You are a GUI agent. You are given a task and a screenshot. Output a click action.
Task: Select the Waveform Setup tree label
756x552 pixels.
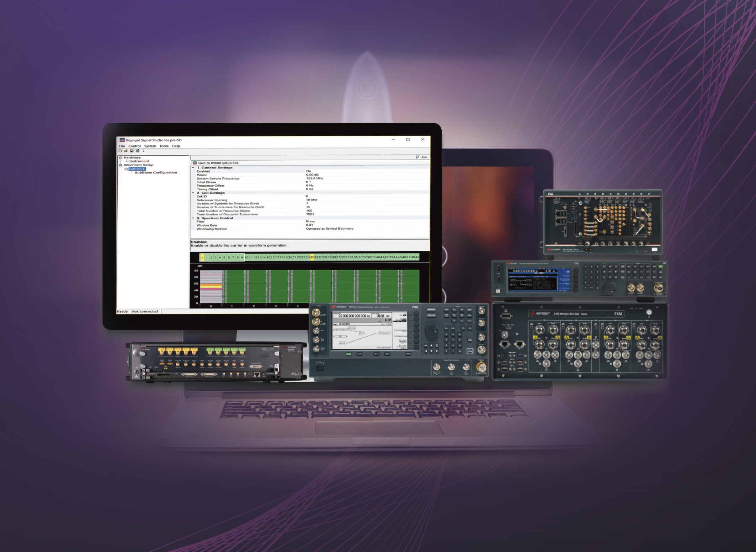coord(139,165)
